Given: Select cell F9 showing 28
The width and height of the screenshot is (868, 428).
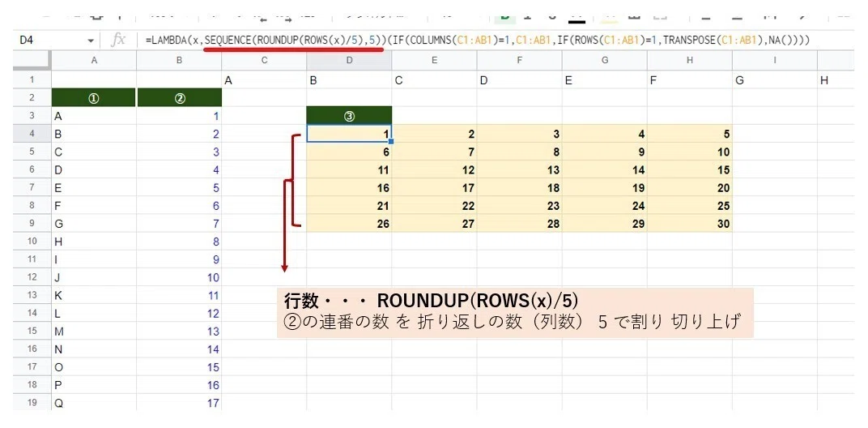Looking at the screenshot, I should [x=520, y=224].
